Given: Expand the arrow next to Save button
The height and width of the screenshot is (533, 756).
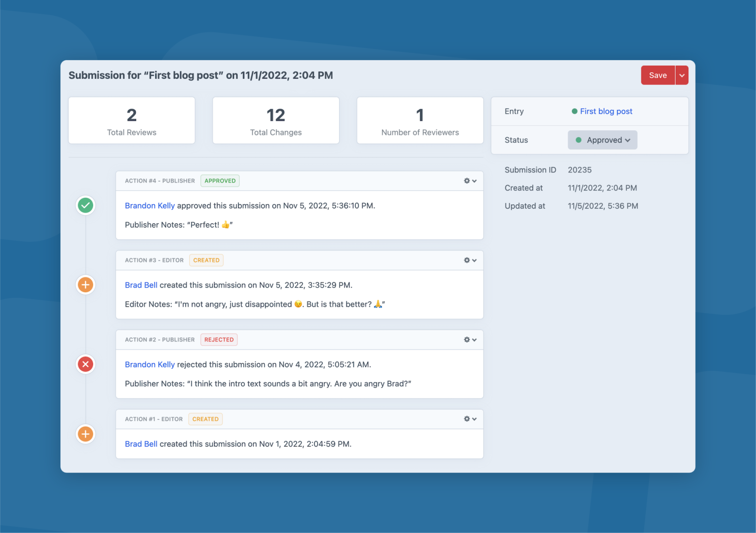Looking at the screenshot, I should (x=682, y=75).
